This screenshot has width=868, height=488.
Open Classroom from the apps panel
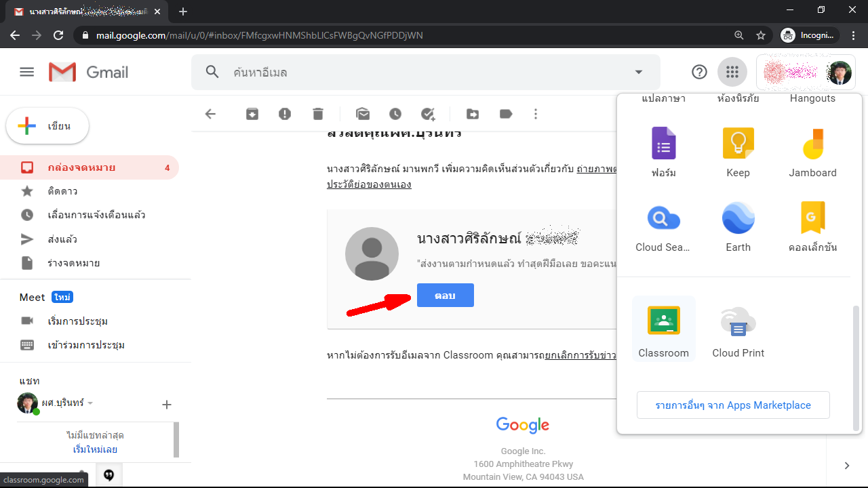pos(663,329)
